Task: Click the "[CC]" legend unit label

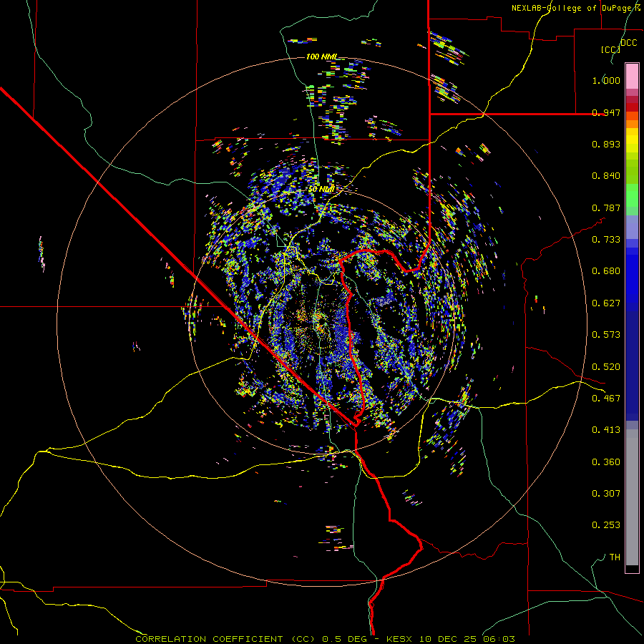Action: click(610, 49)
